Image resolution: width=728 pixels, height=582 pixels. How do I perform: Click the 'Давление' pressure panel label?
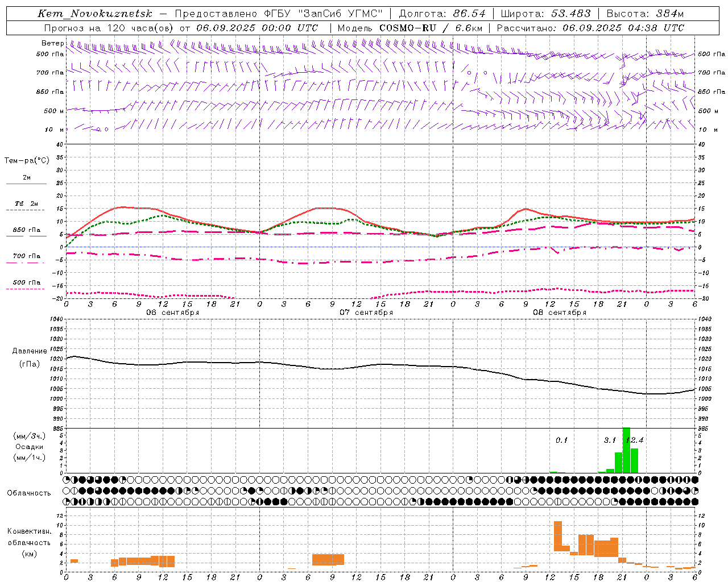click(30, 351)
